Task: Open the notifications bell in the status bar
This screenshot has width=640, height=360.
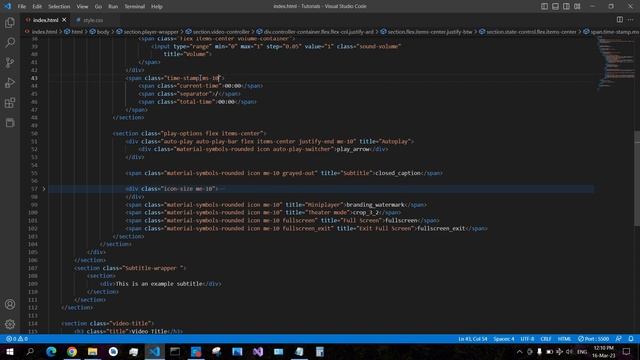Action: (x=631, y=339)
